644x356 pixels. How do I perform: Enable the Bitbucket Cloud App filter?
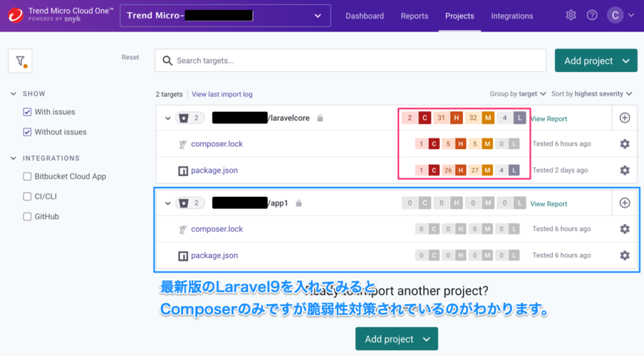point(27,177)
